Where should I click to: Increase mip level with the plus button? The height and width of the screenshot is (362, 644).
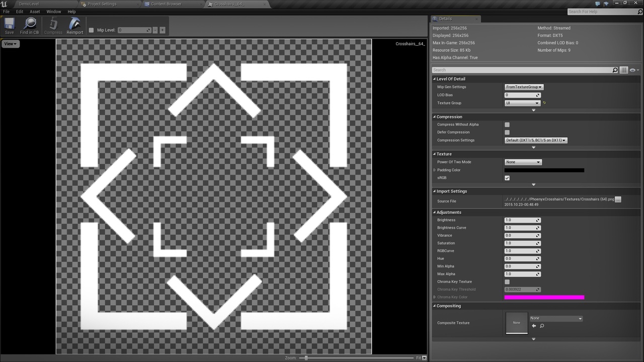(163, 30)
